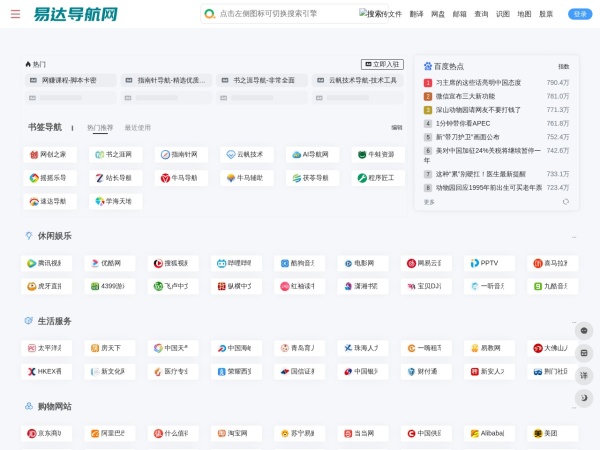Screen dimensions: 600x450
Task: Click the 哔哩哔哩 site icon
Action: click(x=220, y=263)
